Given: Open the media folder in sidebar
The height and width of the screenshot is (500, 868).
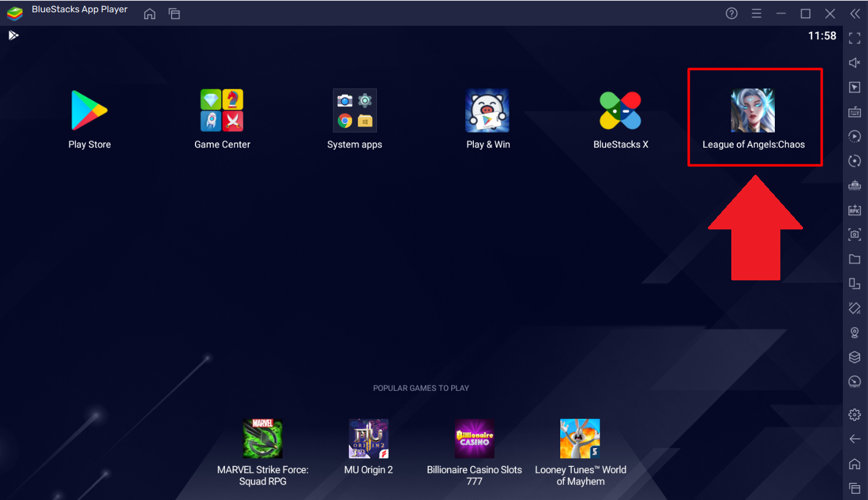Looking at the screenshot, I should [x=855, y=259].
